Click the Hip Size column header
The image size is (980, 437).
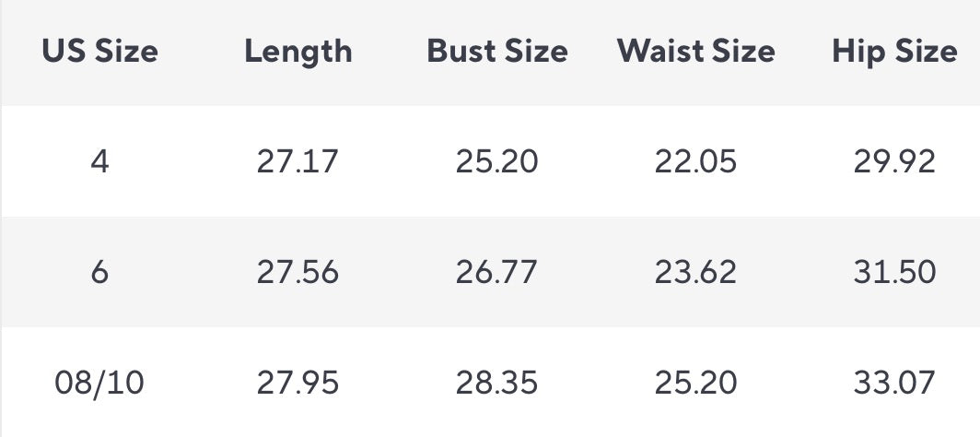[894, 51]
